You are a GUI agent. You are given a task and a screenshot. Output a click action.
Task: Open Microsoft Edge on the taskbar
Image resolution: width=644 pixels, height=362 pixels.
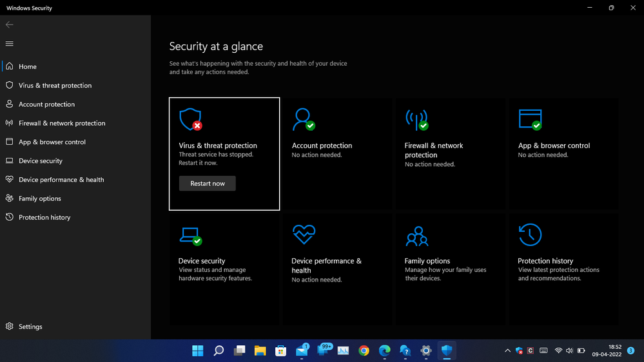point(384,350)
